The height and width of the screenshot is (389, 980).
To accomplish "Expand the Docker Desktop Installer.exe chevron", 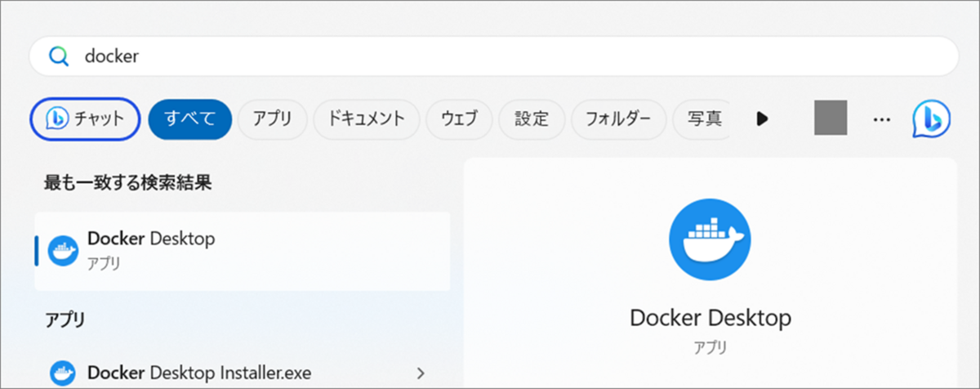I will click(x=421, y=373).
